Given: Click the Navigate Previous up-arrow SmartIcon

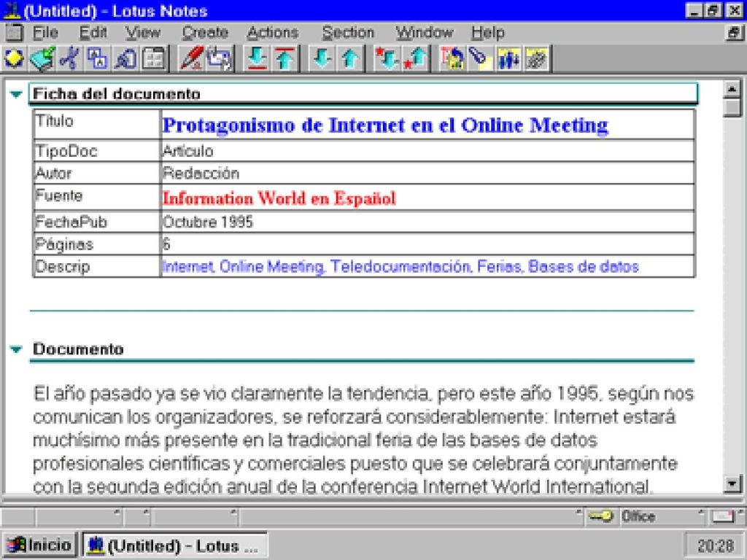Looking at the screenshot, I should [x=350, y=58].
